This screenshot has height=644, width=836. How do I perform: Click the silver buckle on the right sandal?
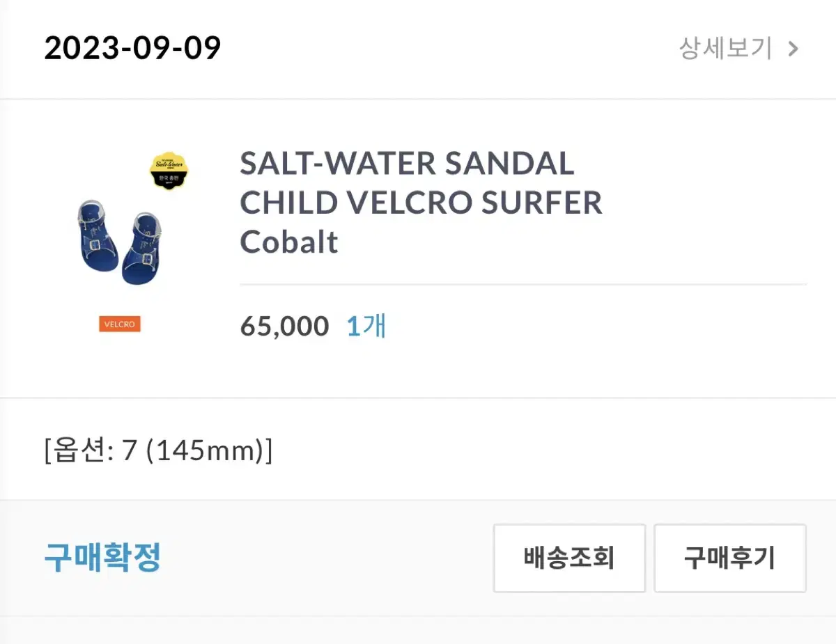pyautogui.click(x=146, y=258)
